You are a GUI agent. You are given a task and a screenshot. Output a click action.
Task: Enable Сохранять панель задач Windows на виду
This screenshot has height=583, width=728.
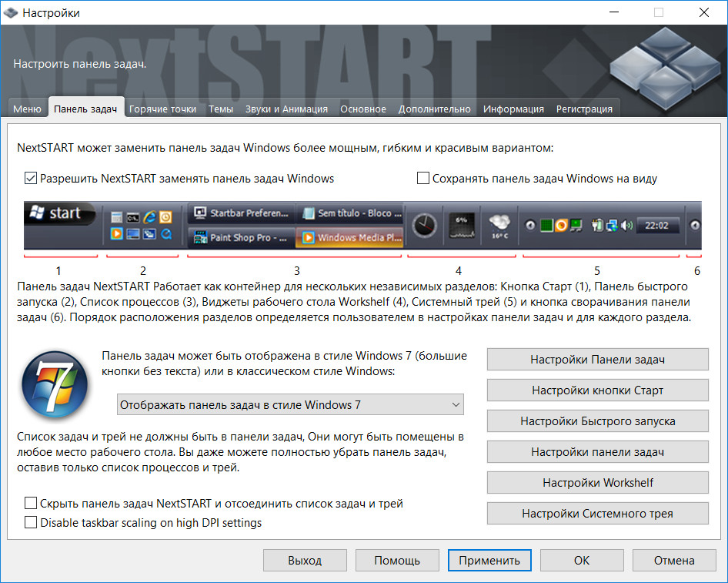(423, 179)
